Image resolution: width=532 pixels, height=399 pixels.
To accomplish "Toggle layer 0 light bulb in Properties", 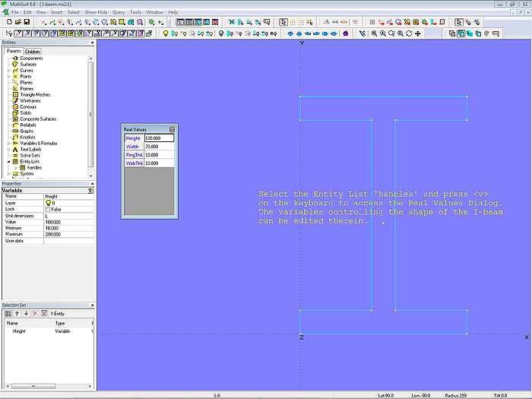I will (x=49, y=203).
